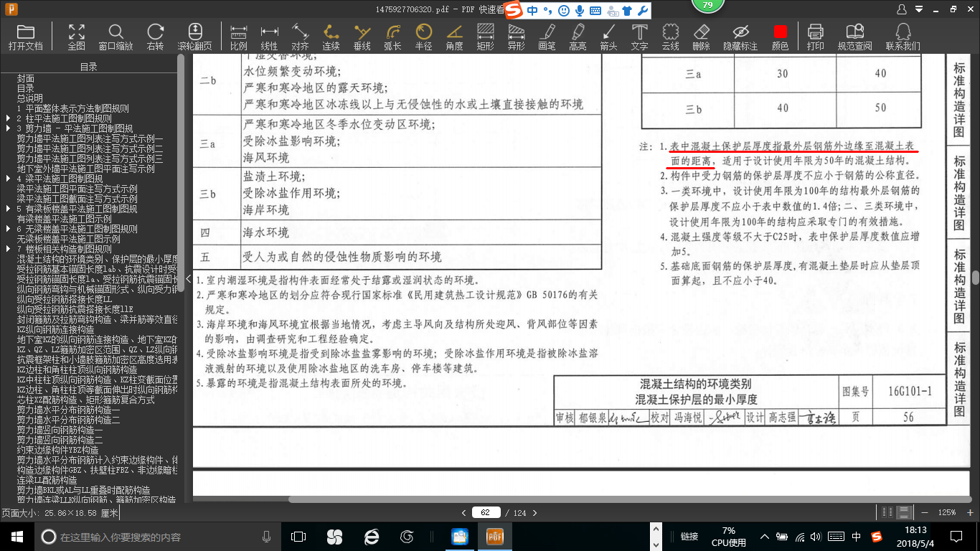Expand bookmark '7 楼板相关构造制图规则'
Viewport: 980px width, 551px height.
click(9, 249)
